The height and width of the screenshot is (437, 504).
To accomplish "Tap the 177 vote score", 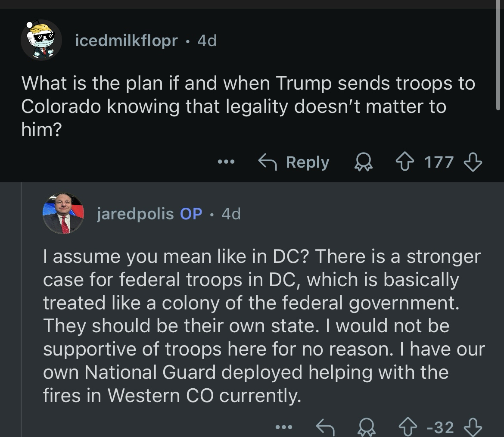I will point(439,162).
